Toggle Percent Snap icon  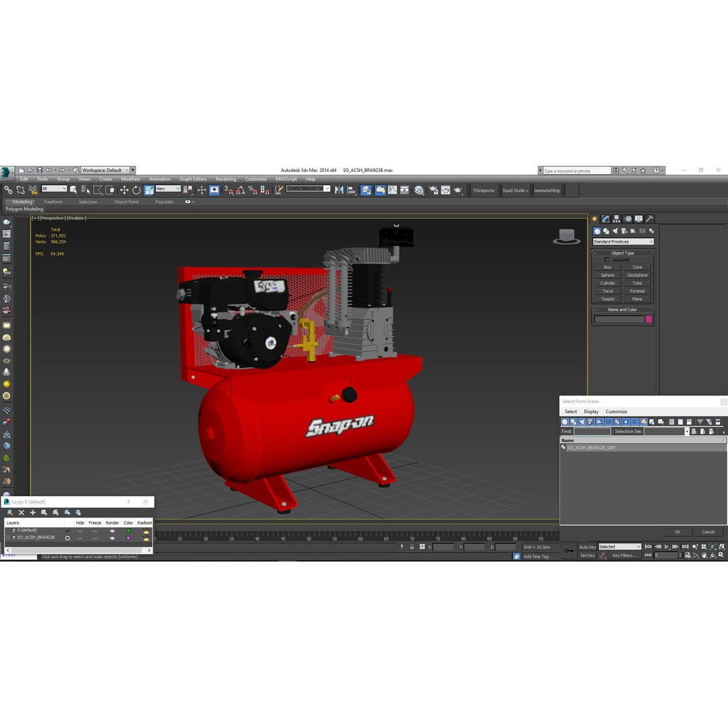click(x=253, y=190)
